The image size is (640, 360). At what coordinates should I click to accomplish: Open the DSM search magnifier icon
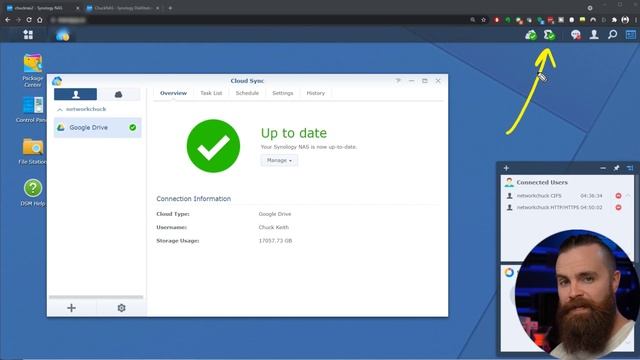click(x=612, y=35)
